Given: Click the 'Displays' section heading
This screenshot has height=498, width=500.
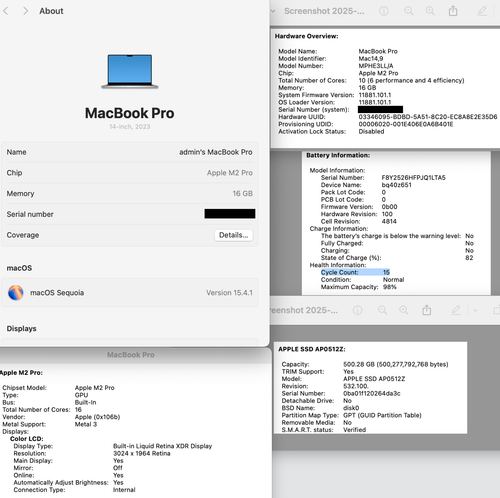Looking at the screenshot, I should (22, 329).
